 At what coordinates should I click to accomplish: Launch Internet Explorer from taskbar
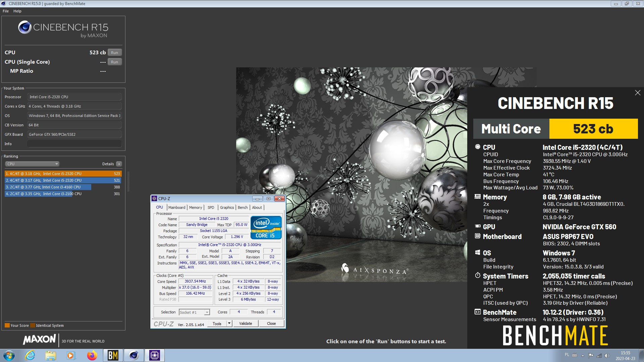coord(30,355)
